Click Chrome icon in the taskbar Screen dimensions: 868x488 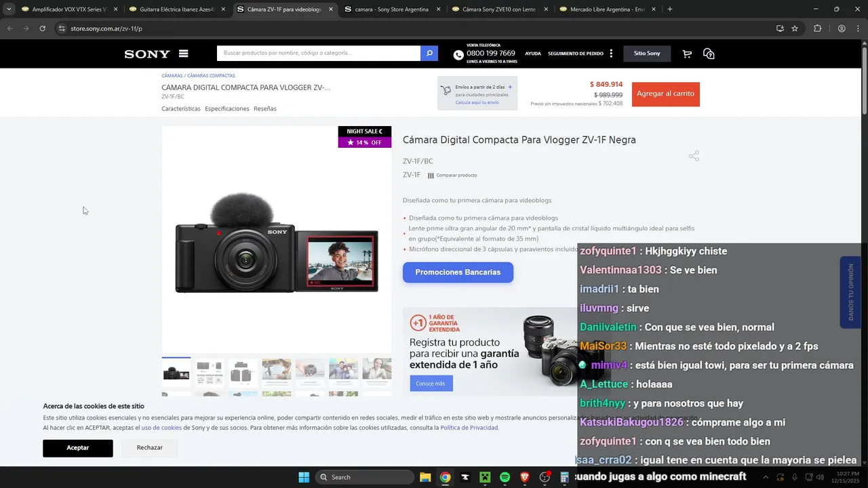[445, 477]
